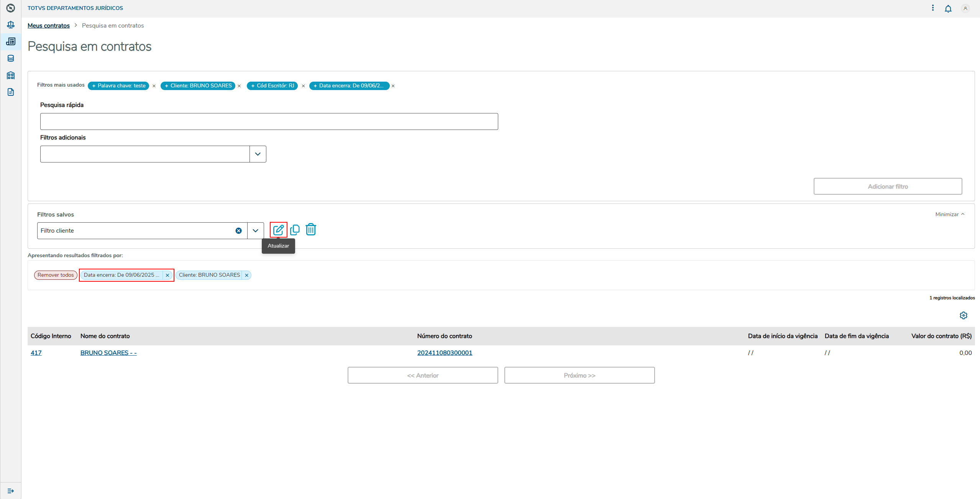
Task: Click the Pesquisa rápida input field
Action: (x=269, y=121)
